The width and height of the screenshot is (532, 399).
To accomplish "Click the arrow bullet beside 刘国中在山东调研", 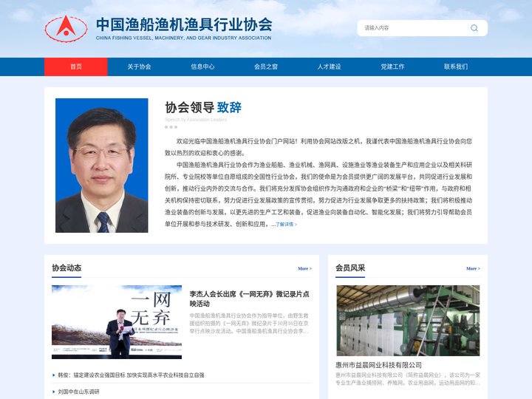I will pyautogui.click(x=54, y=392).
